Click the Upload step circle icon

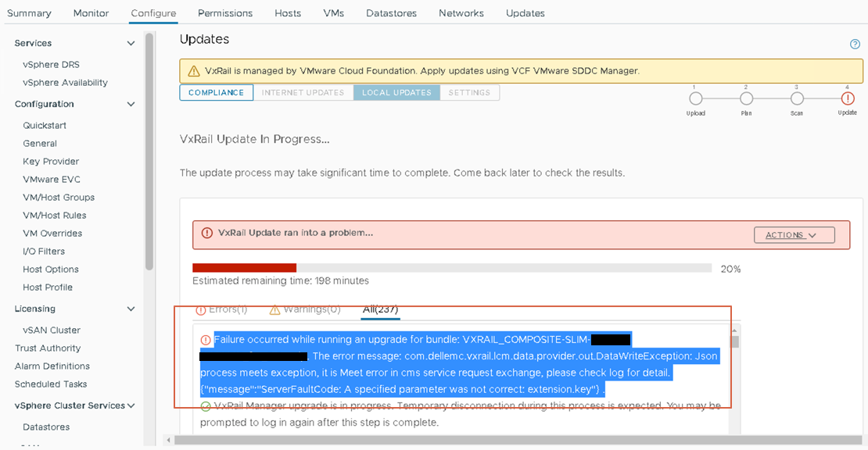[696, 100]
